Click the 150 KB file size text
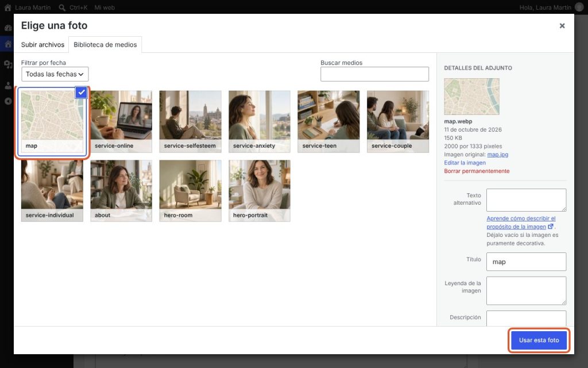This screenshot has height=368, width=588. 453,138
